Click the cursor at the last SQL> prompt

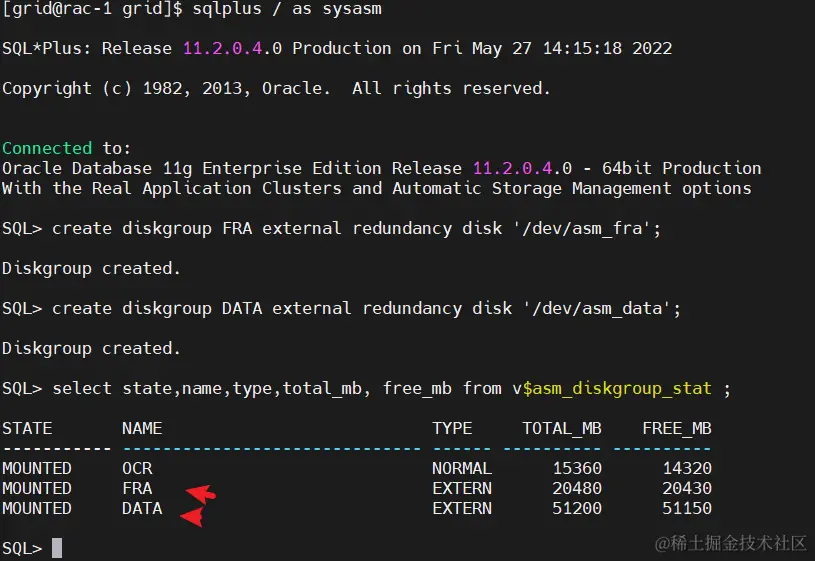point(57,548)
